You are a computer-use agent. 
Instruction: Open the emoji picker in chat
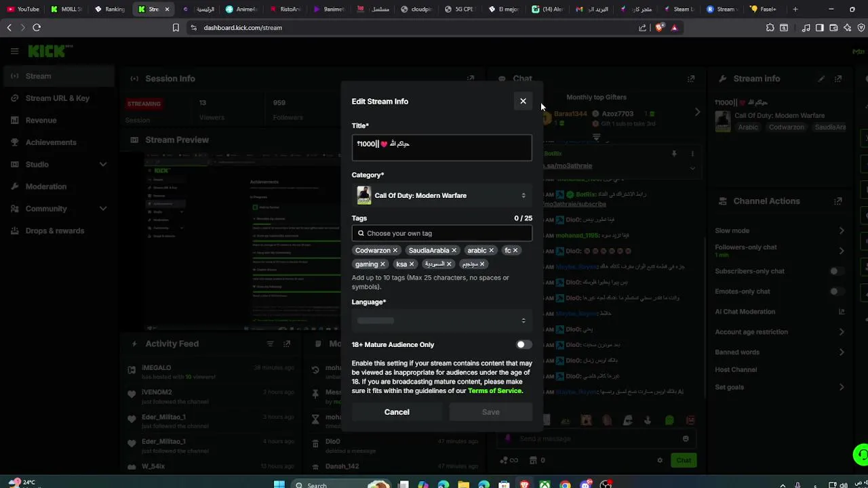tap(686, 439)
